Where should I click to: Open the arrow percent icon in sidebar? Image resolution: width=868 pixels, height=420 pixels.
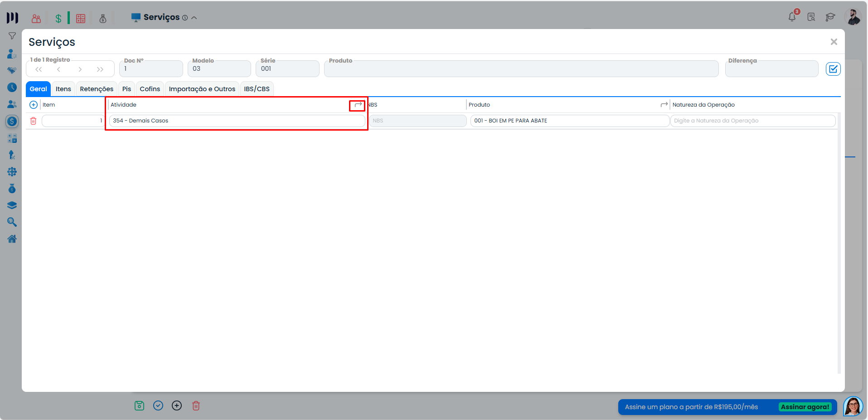coord(12,155)
